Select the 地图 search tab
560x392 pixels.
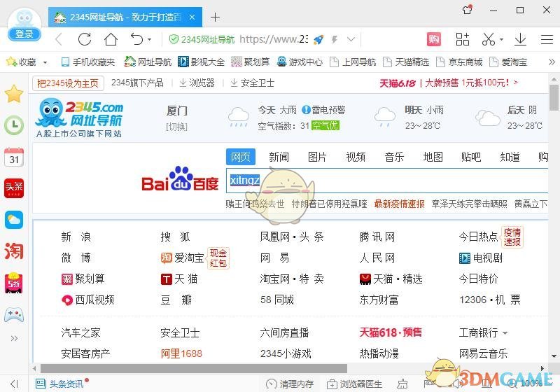coord(433,157)
